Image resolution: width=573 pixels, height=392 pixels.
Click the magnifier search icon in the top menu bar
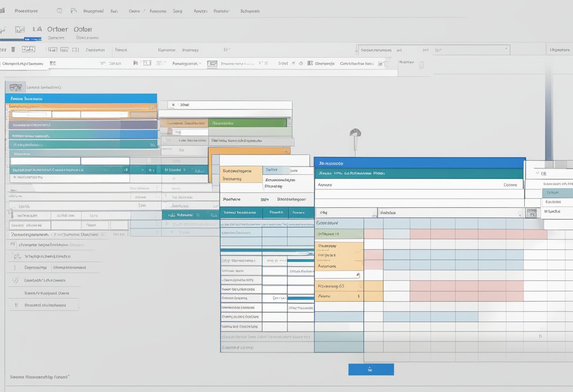click(59, 10)
